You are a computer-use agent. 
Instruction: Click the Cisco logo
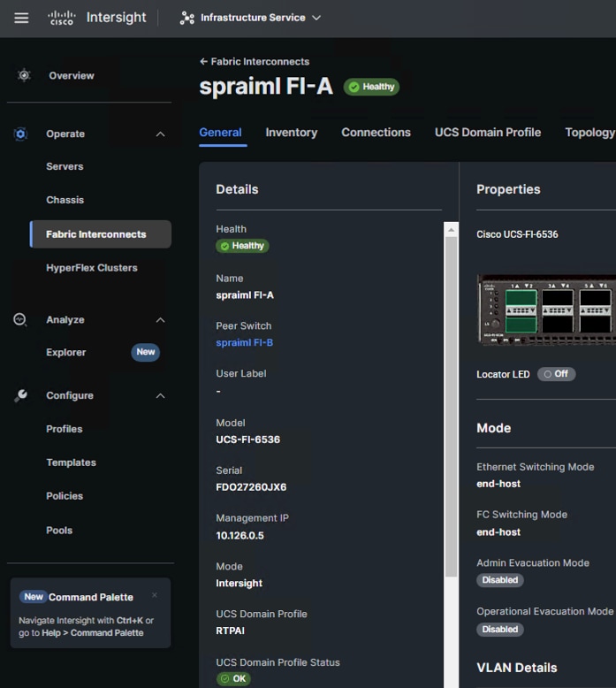[61, 18]
